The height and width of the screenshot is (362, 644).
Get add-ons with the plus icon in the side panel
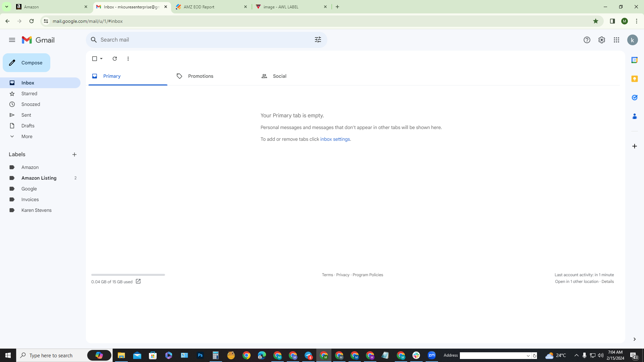635,146
